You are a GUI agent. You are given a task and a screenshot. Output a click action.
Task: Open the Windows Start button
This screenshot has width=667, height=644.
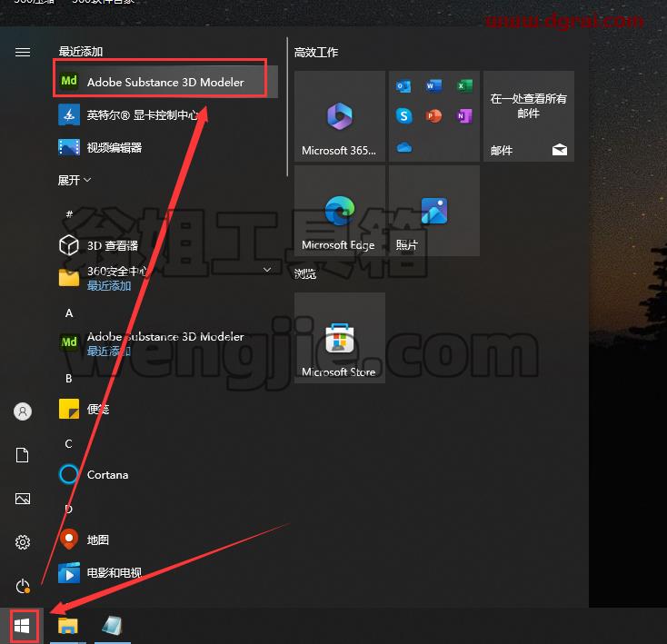coord(22,626)
